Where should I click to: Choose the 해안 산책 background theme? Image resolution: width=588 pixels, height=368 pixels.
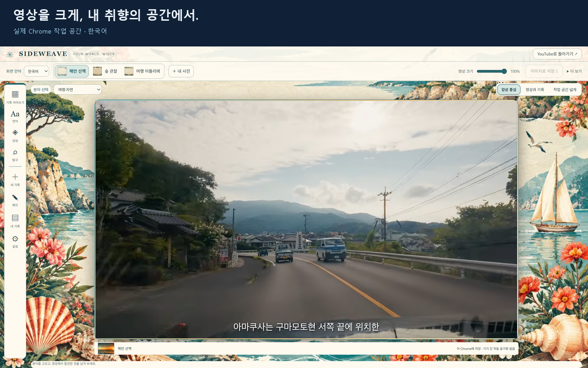[72, 71]
